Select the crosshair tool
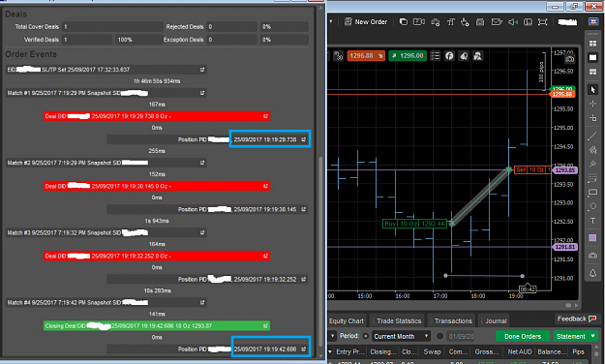Image resolution: width=605 pixels, height=364 pixels. coord(593,104)
